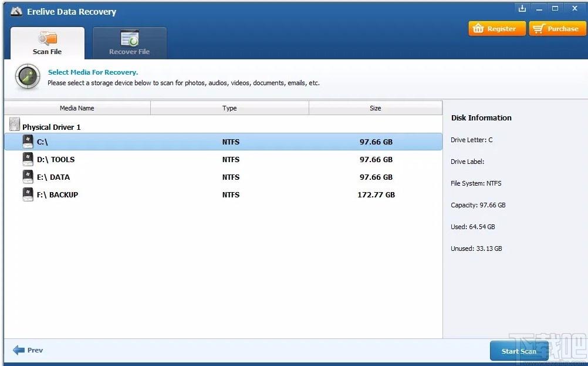This screenshot has height=366, width=588.
Task: Switch to the Recover File tab
Action: [129, 43]
